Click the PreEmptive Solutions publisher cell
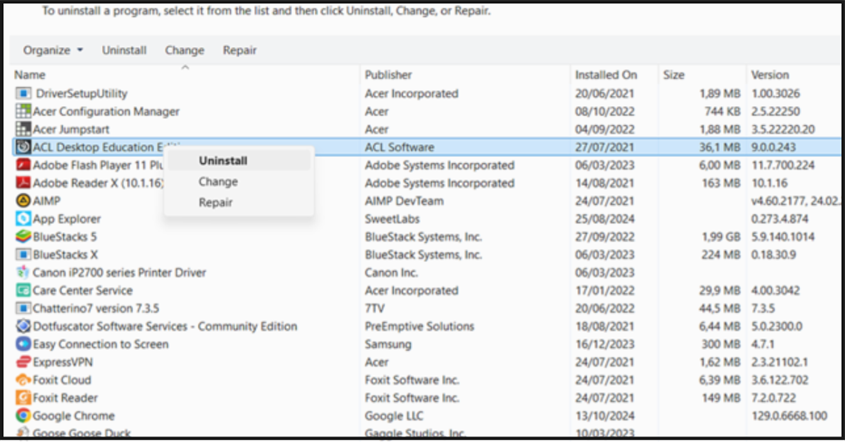Screen dimensions: 845x442 tap(419, 326)
